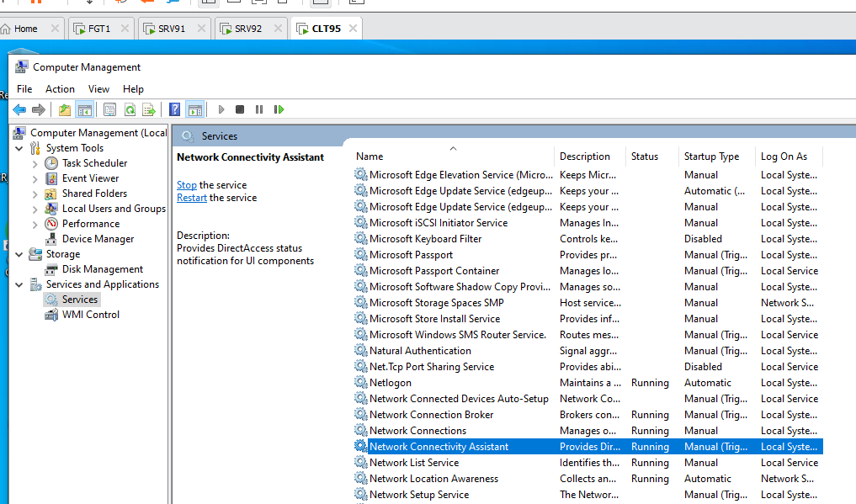
Task: Select Computer Management (Local) root node
Action: [x=98, y=133]
